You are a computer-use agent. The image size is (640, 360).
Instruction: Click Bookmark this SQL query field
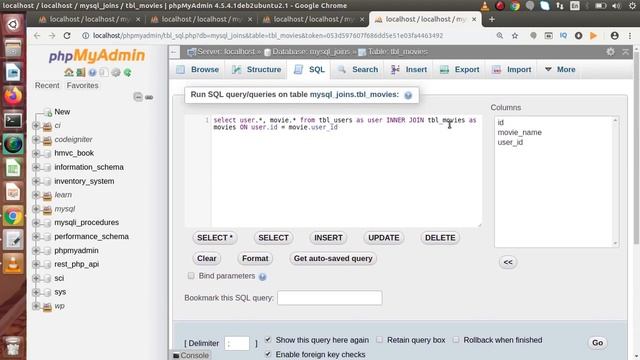[x=330, y=298]
